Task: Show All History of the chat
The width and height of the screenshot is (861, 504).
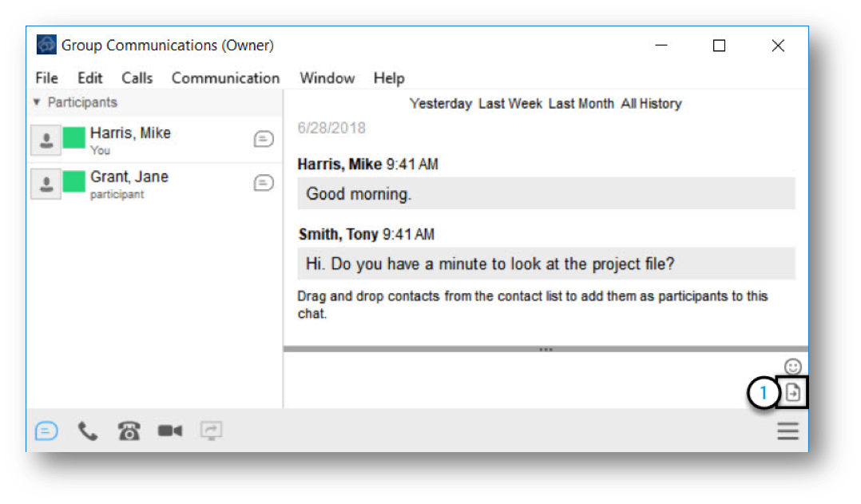Action: [651, 104]
